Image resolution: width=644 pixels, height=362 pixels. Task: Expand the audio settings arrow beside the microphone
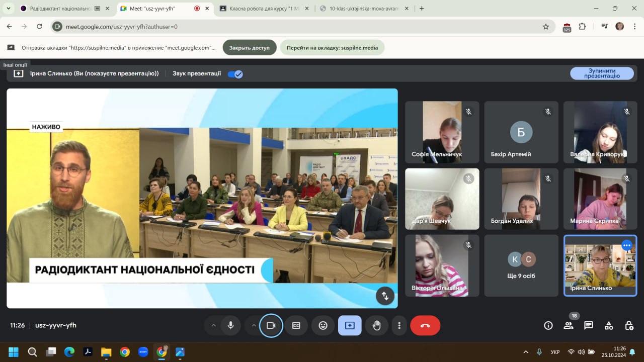[x=213, y=325]
